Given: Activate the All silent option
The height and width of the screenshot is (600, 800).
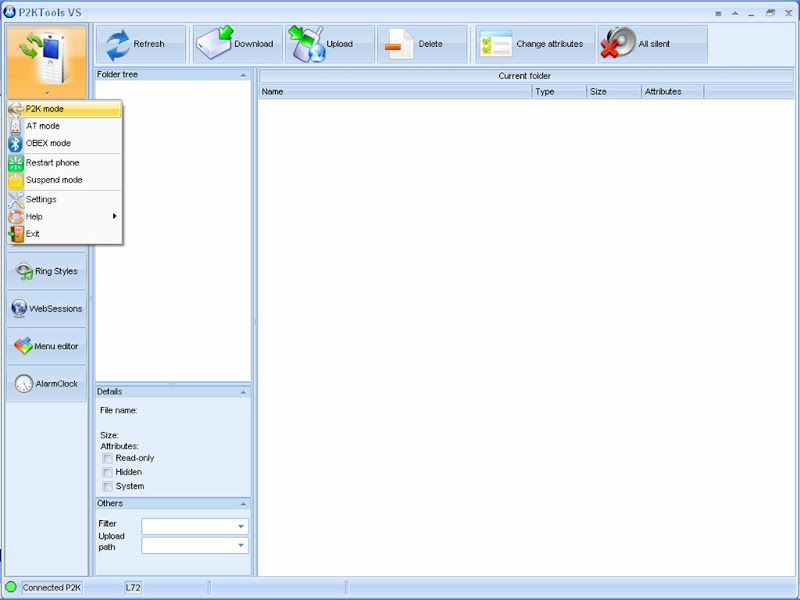Looking at the screenshot, I should [619, 44].
